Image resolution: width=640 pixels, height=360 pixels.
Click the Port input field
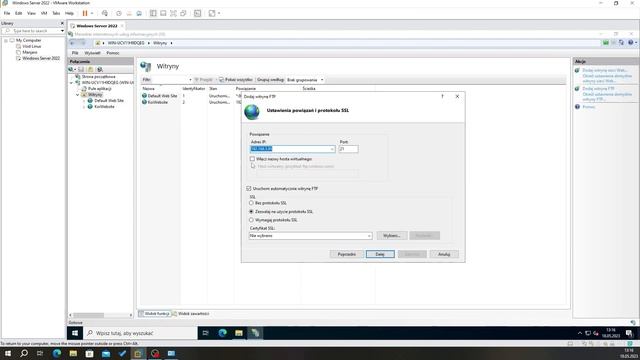coord(348,149)
